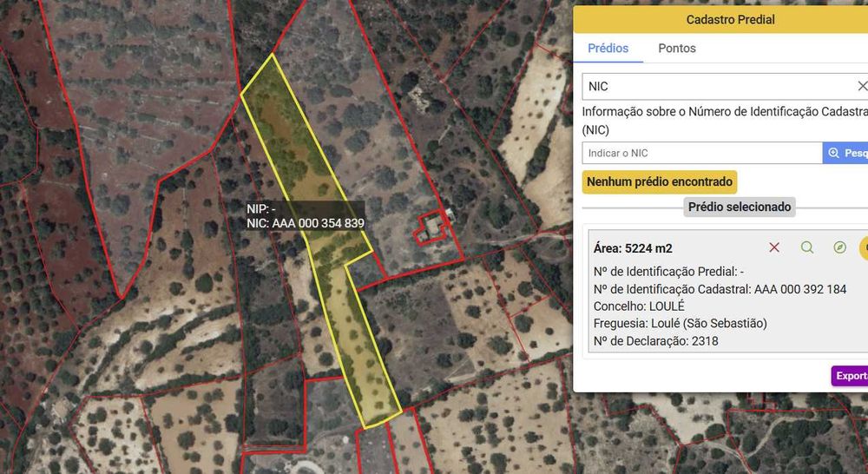
Task: Click the purple Exportar button
Action: click(x=850, y=376)
